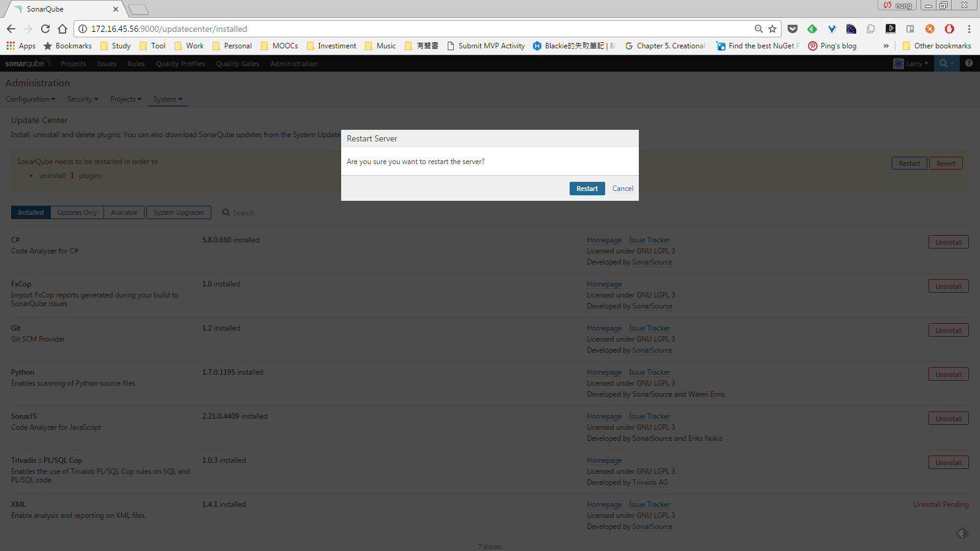Open the Larry user account dropdown
The image size is (980, 551).
(x=911, y=64)
